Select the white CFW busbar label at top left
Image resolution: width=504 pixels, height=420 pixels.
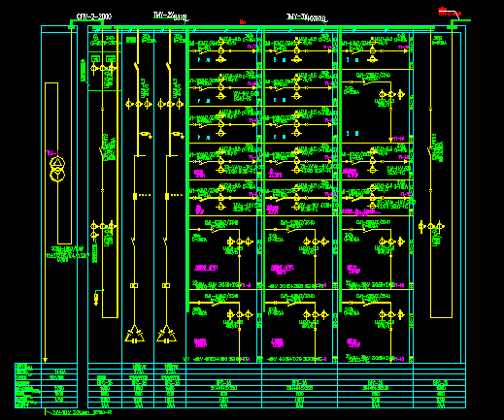coord(94,16)
